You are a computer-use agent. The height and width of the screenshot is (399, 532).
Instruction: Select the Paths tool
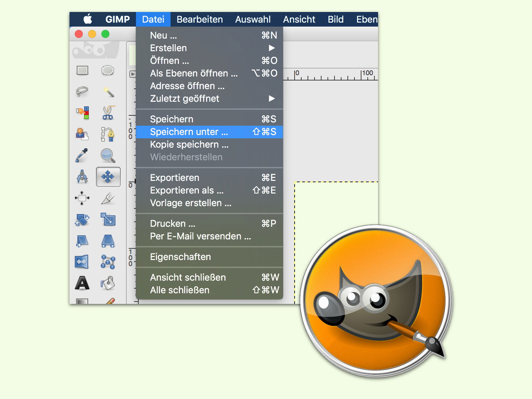coord(108,134)
